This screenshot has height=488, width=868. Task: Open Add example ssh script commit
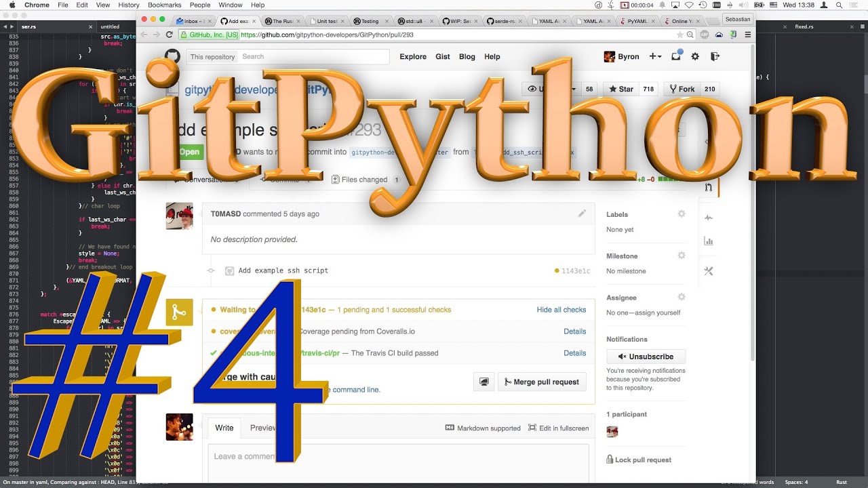coord(283,270)
